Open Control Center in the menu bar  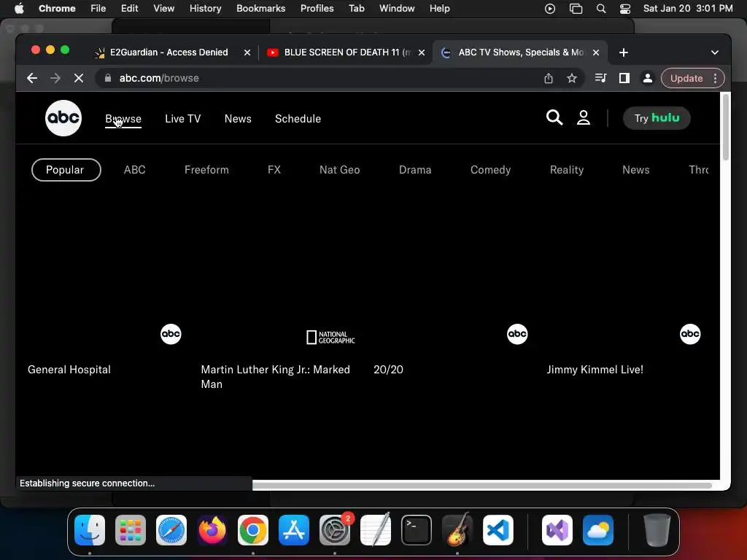click(x=624, y=9)
